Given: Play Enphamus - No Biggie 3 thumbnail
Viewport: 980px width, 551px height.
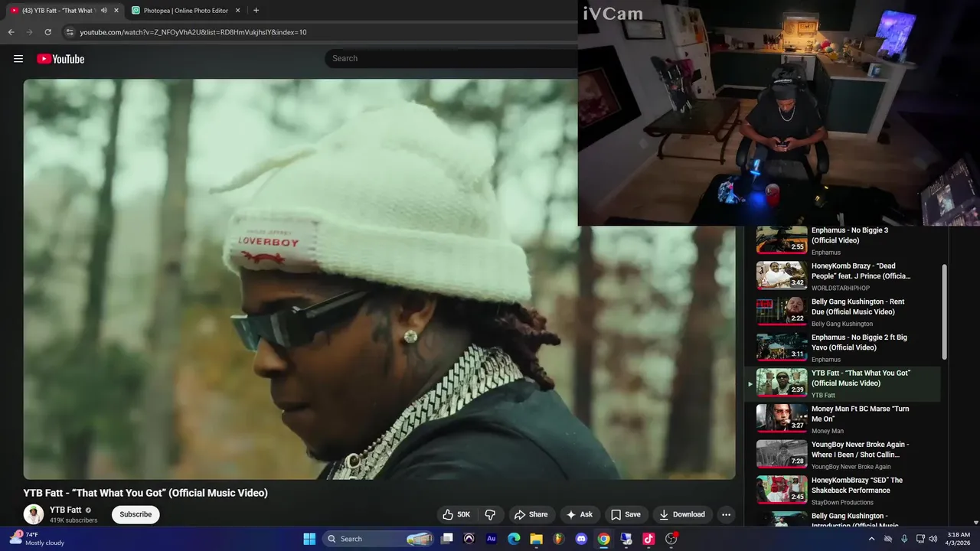Looking at the screenshot, I should [x=782, y=240].
